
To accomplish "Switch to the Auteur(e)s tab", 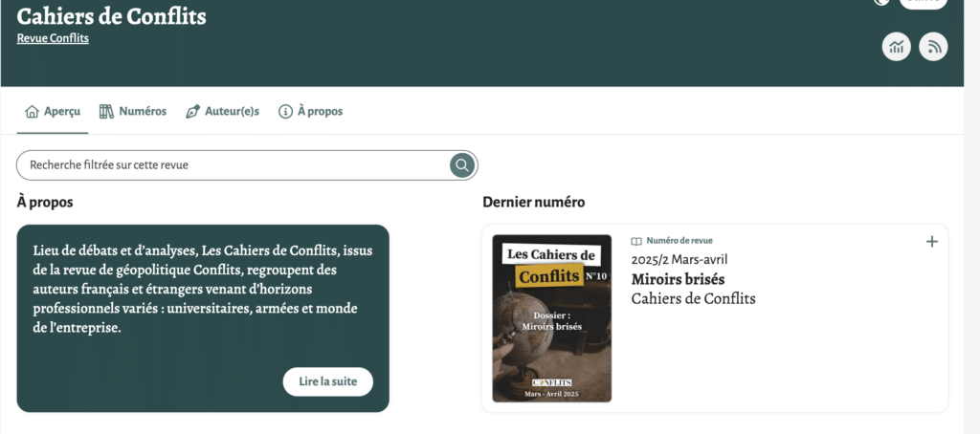I will [222, 112].
